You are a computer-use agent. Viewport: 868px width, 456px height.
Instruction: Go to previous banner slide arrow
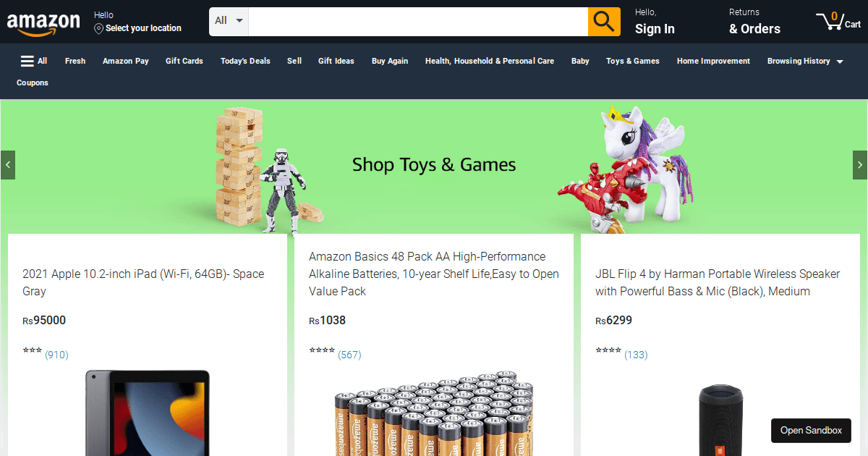click(x=8, y=165)
